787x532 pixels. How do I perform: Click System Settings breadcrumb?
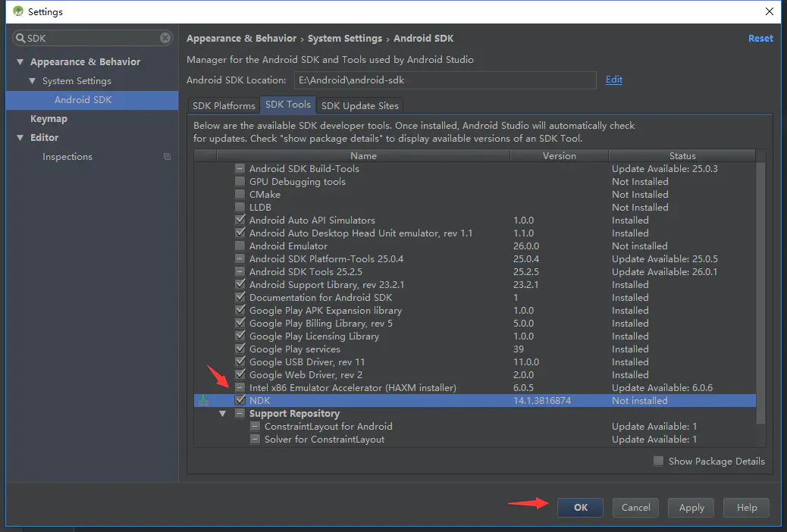(x=345, y=38)
